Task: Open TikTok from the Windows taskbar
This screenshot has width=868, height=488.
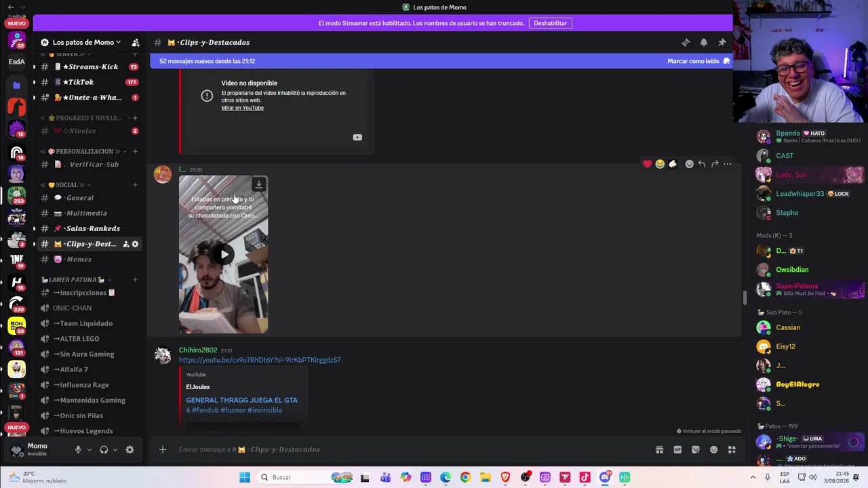Action: (x=585, y=477)
